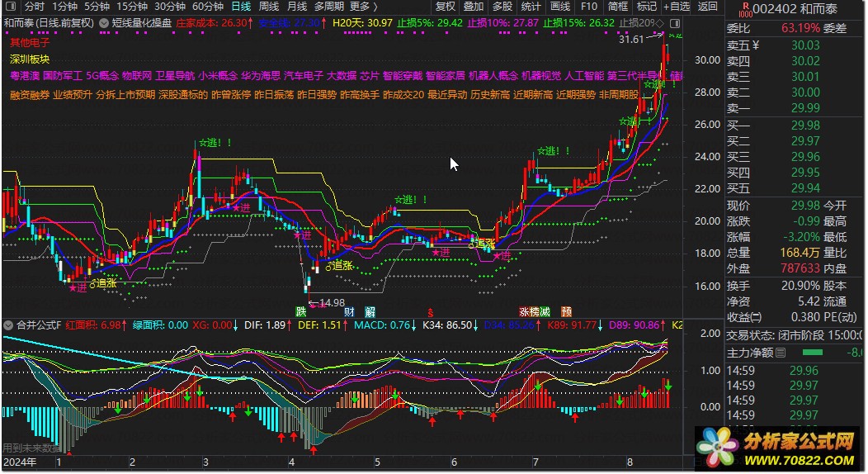868x474 pixels.
Task: Click the 国防军工 concept tag
Action: 63,76
